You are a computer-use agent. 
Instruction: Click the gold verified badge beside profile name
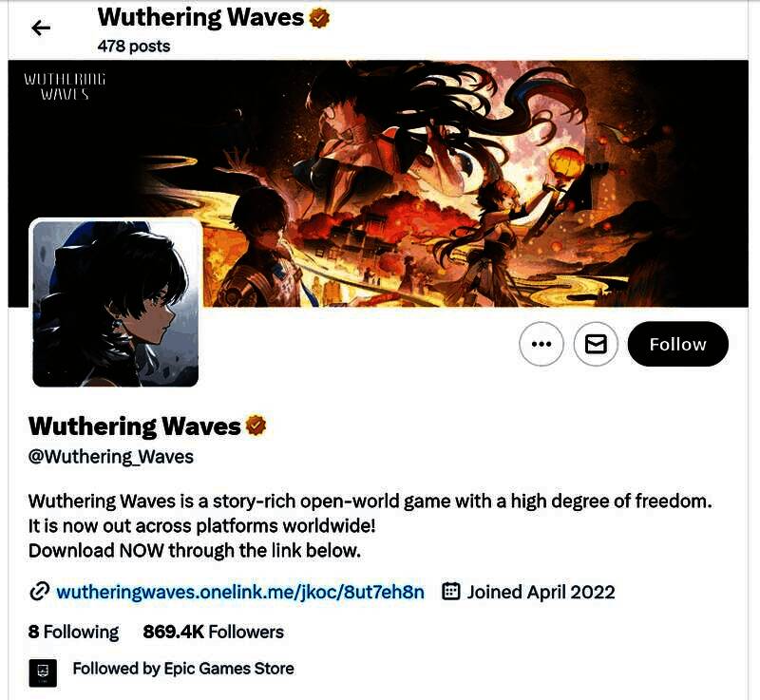[x=256, y=426]
